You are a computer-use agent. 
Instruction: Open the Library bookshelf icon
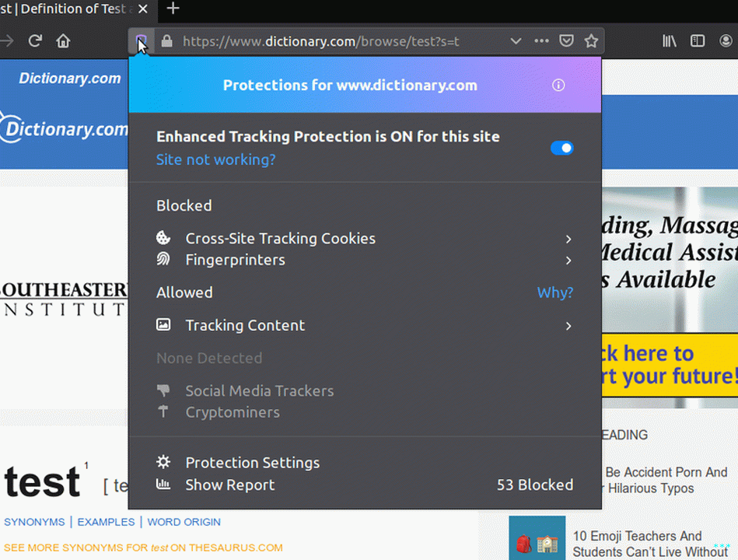click(670, 41)
